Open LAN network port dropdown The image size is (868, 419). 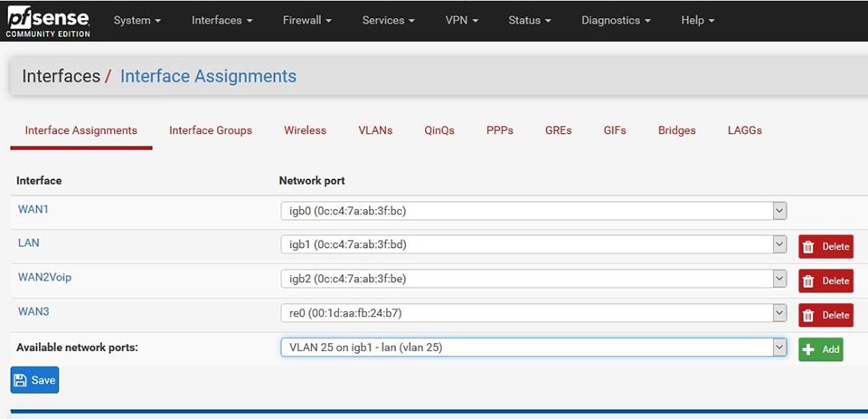click(x=533, y=244)
